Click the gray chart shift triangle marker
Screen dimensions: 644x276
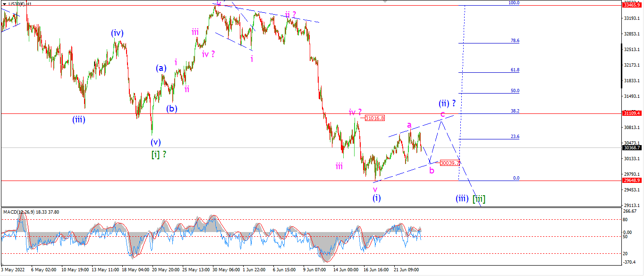(386, 2)
